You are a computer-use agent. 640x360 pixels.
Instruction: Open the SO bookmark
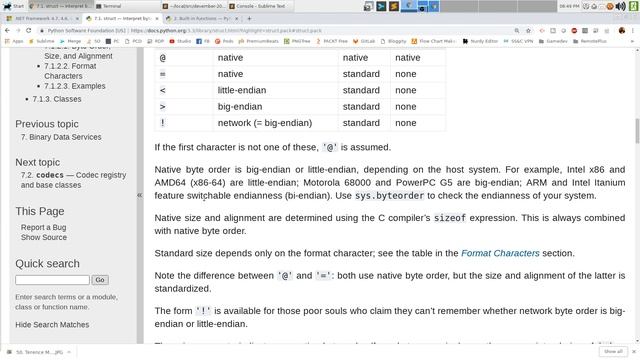click(x=93, y=41)
